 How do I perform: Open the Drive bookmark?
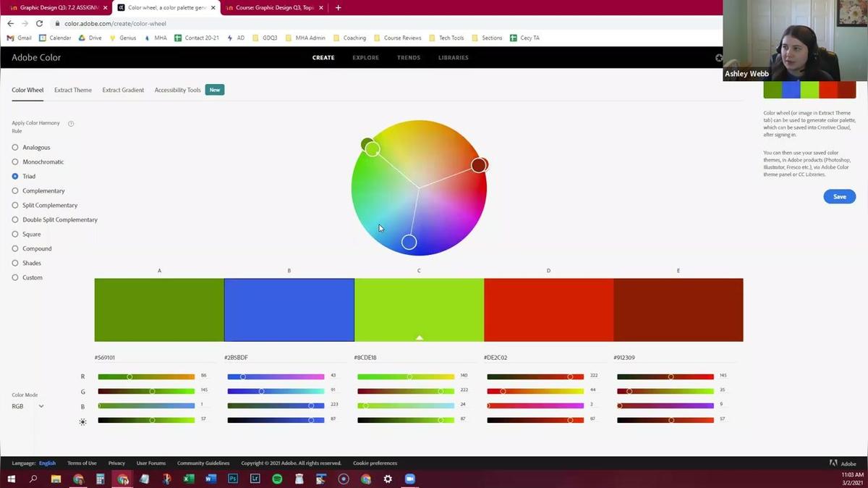pyautogui.click(x=90, y=38)
